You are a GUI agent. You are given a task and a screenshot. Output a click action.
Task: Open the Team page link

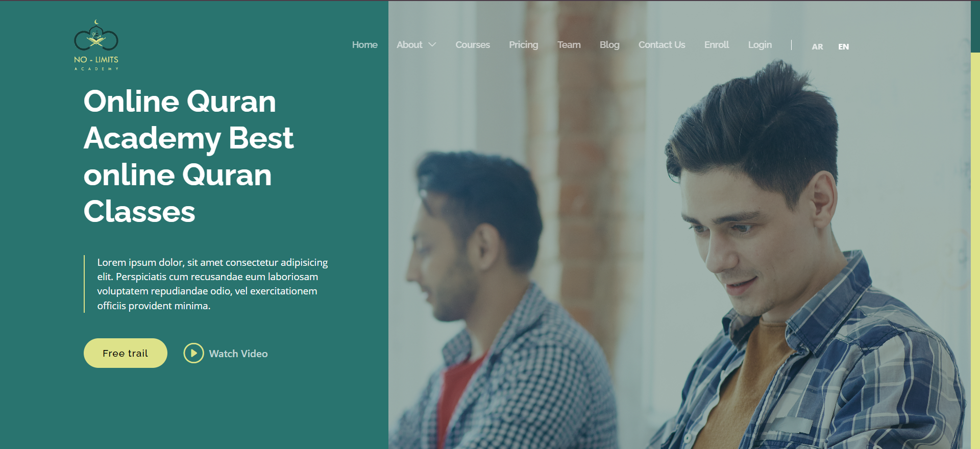point(569,45)
